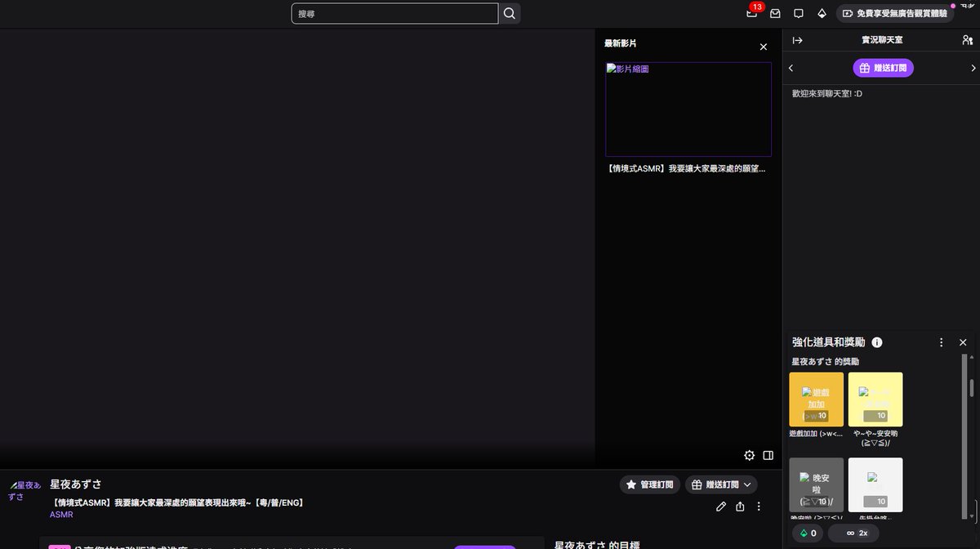The width and height of the screenshot is (980, 549).
Task: Click the 管理訂閱 button
Action: pos(650,484)
